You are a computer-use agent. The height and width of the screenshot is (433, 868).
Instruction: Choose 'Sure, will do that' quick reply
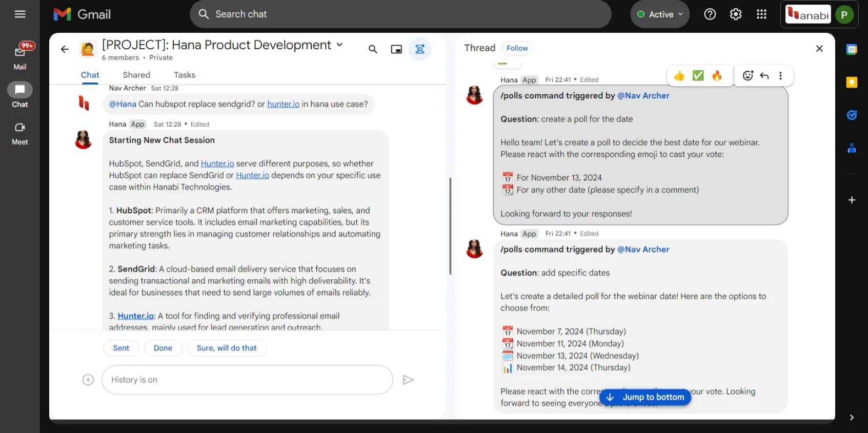pos(227,348)
